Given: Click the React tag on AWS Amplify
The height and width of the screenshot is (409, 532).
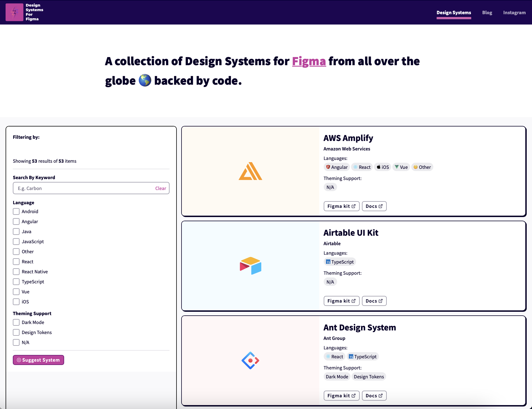Looking at the screenshot, I should [x=362, y=167].
